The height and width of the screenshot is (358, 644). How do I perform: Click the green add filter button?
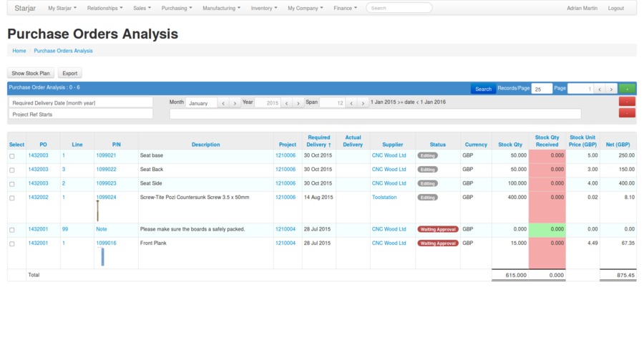(627, 89)
